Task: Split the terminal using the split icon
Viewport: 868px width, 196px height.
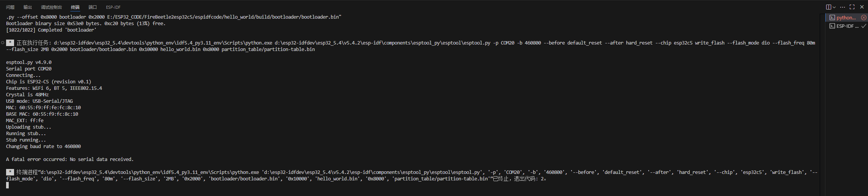Action: pos(828,7)
